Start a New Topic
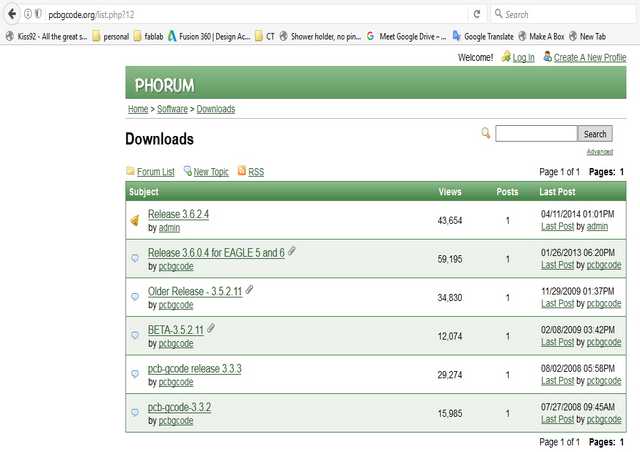Viewport: 640px width, 452px height. (211, 172)
